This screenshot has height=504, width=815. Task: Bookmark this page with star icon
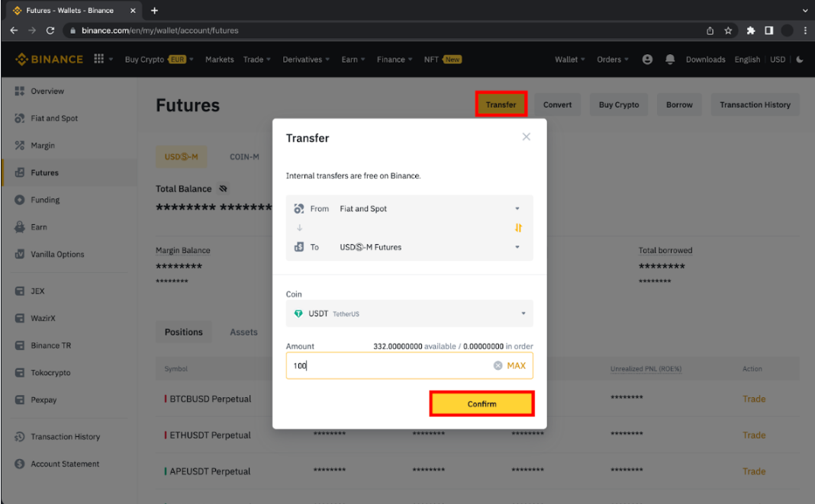click(728, 30)
